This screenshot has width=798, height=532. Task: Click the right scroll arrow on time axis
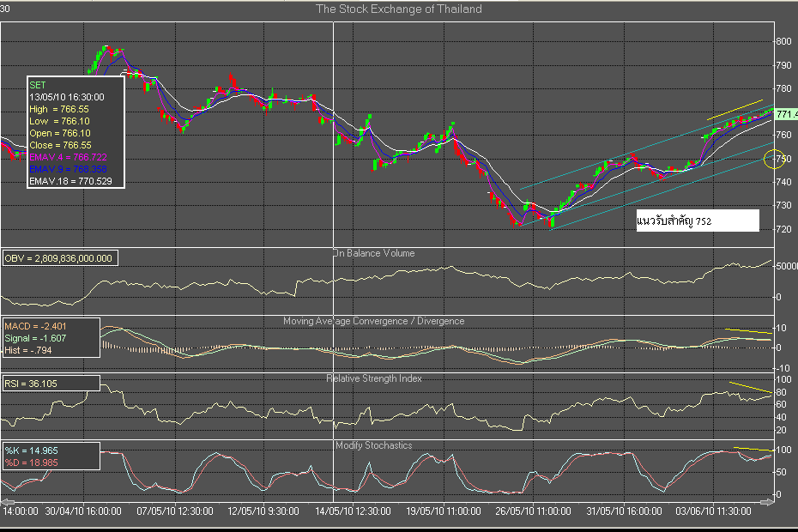click(x=767, y=502)
